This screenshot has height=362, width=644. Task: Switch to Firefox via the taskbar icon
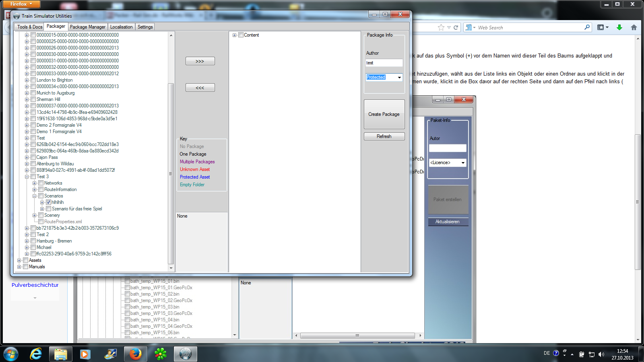point(135,354)
